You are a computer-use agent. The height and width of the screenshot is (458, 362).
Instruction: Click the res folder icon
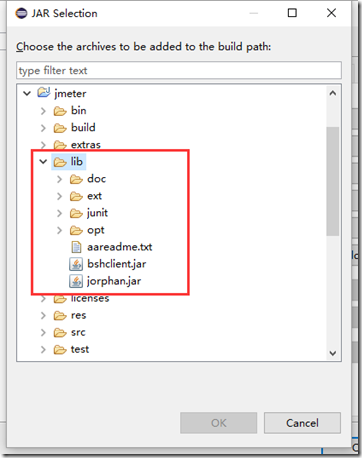[x=60, y=315]
